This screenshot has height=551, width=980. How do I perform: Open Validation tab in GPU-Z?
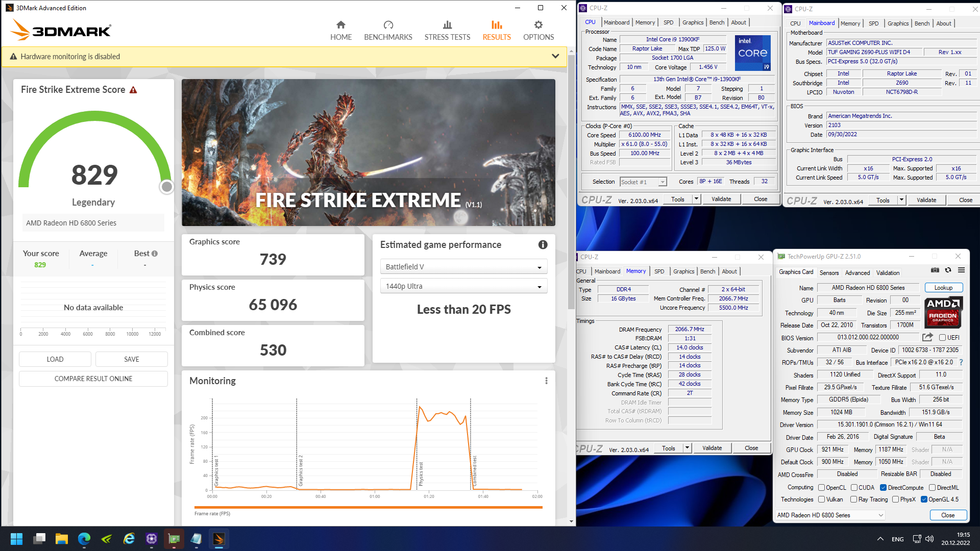pyautogui.click(x=888, y=273)
